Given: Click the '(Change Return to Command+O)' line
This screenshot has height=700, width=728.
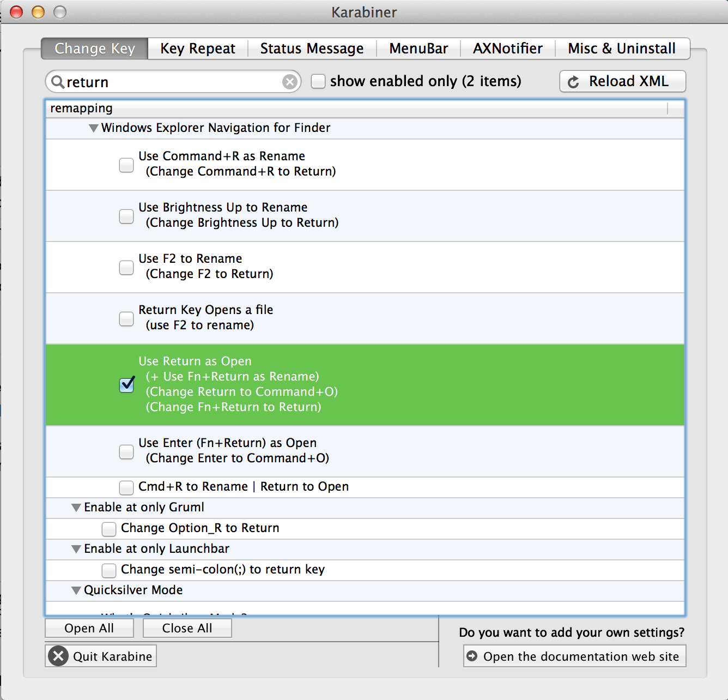Looking at the screenshot, I should (242, 391).
